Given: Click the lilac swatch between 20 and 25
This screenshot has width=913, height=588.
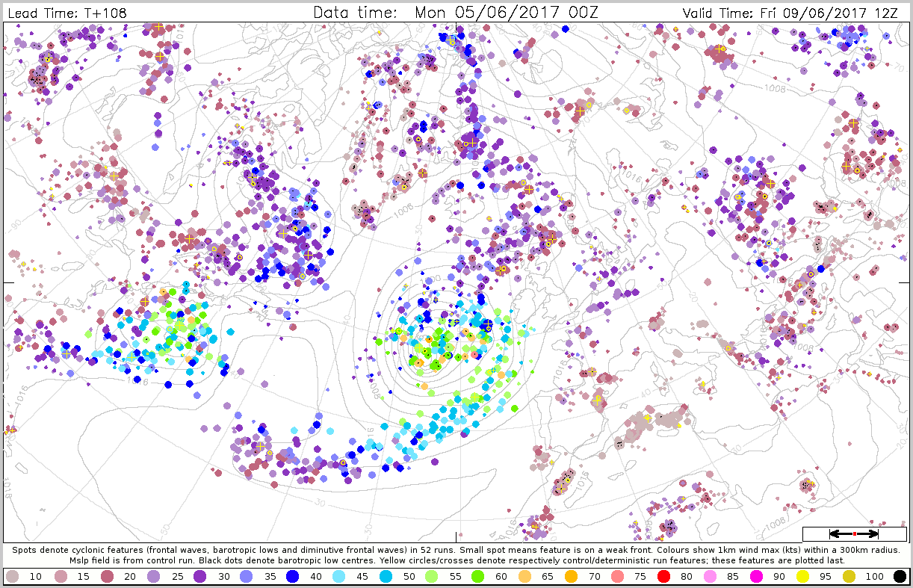Looking at the screenshot, I should coord(153,576).
